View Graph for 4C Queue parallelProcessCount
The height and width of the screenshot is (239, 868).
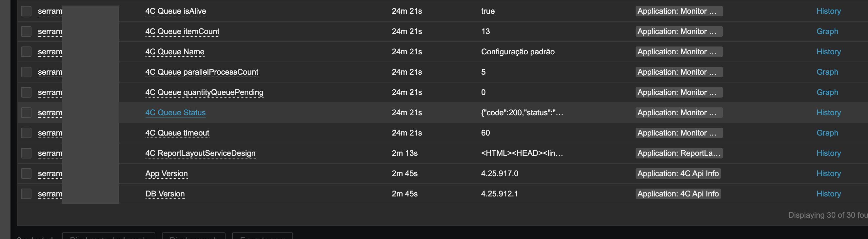[827, 72]
